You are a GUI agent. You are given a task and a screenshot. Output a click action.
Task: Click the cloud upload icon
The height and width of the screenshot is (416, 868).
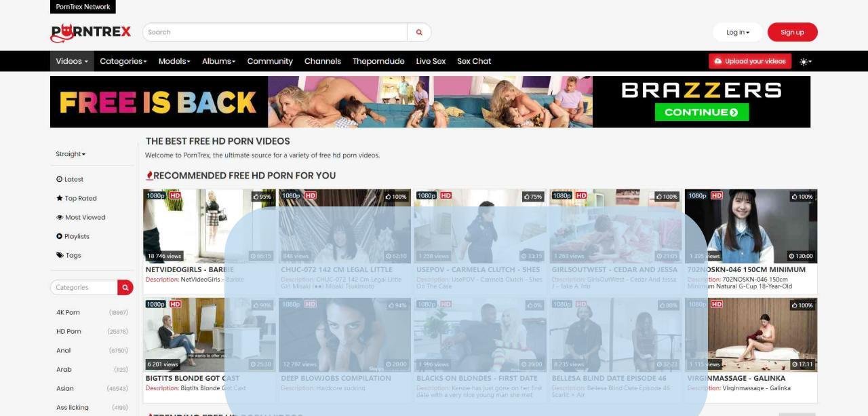718,61
